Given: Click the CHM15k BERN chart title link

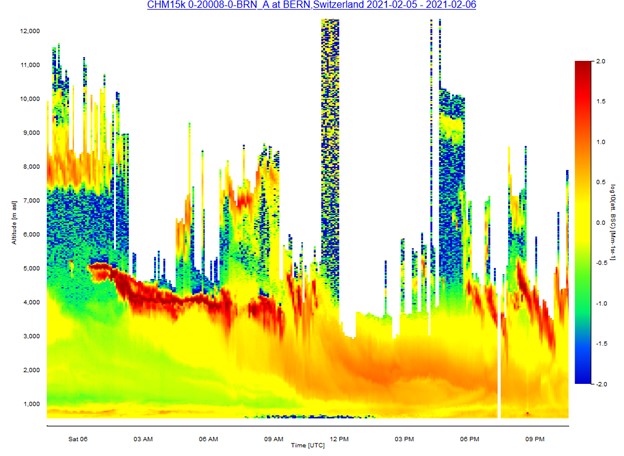Looking at the screenshot, I should (x=311, y=6).
